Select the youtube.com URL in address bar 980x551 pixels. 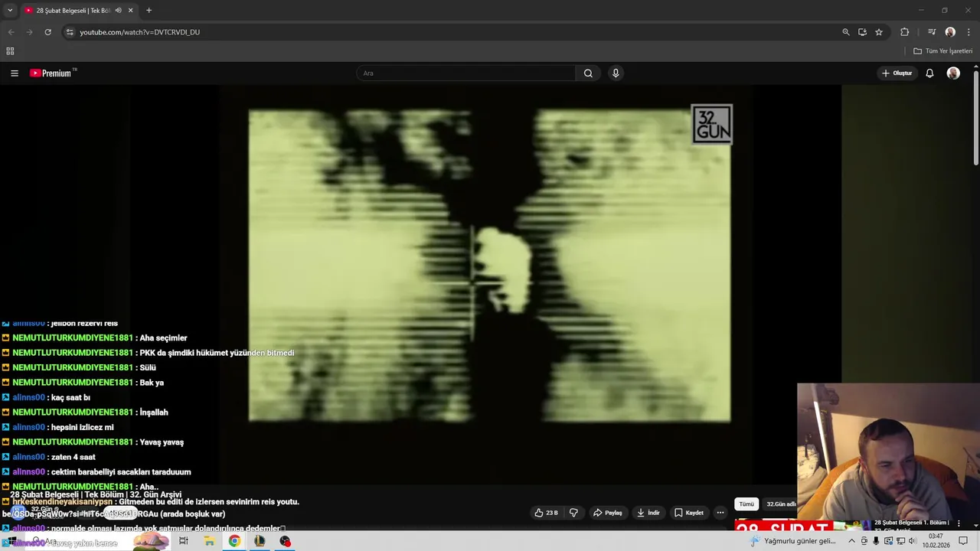pyautogui.click(x=139, y=32)
